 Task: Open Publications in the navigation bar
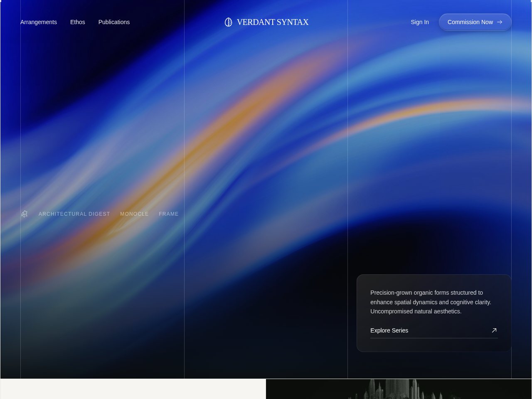click(x=114, y=22)
